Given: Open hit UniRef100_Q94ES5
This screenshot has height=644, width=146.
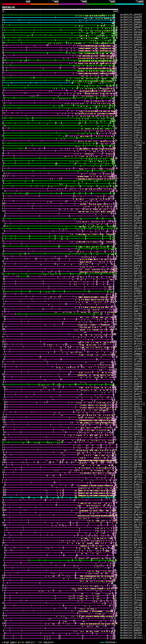Looking at the screenshot, I should [x=131, y=560].
